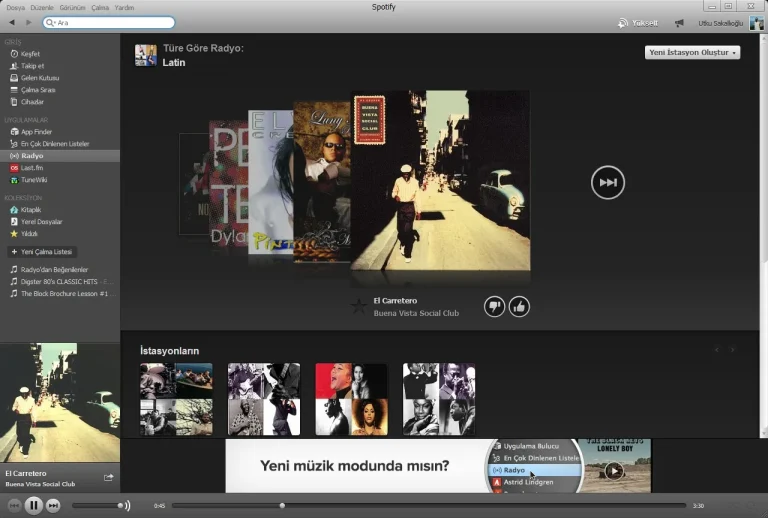Open now playing album art in sidebar
Viewport: 768px width, 518px height.
pos(60,402)
